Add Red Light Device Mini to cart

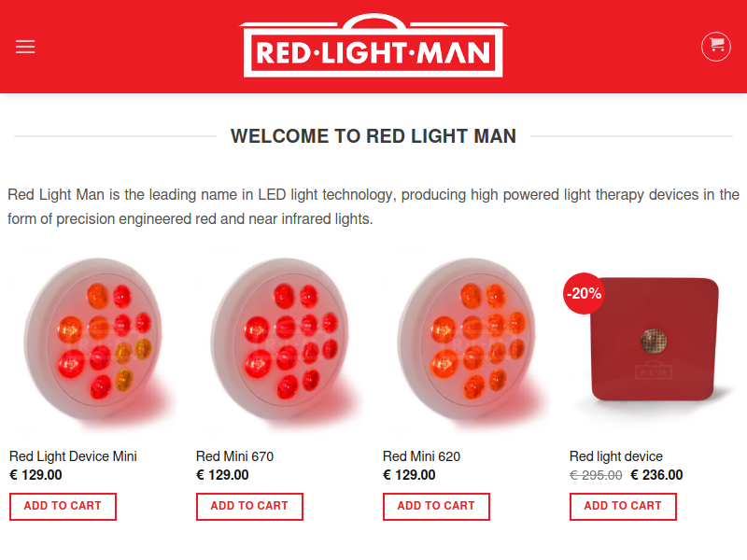[63, 507]
